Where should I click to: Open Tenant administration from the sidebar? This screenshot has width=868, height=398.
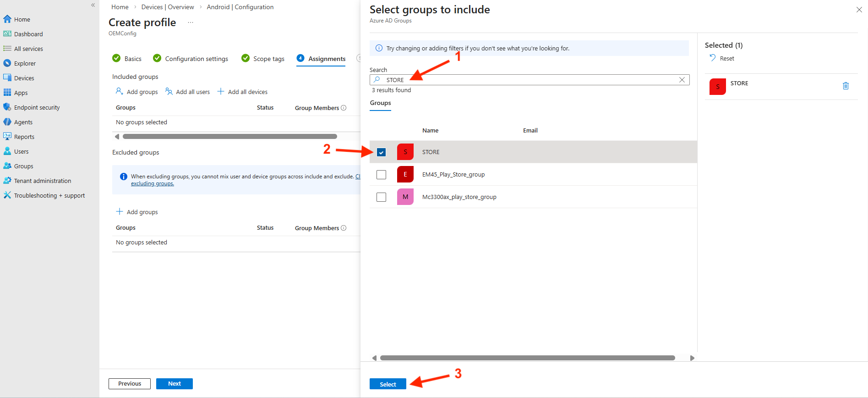(x=42, y=181)
